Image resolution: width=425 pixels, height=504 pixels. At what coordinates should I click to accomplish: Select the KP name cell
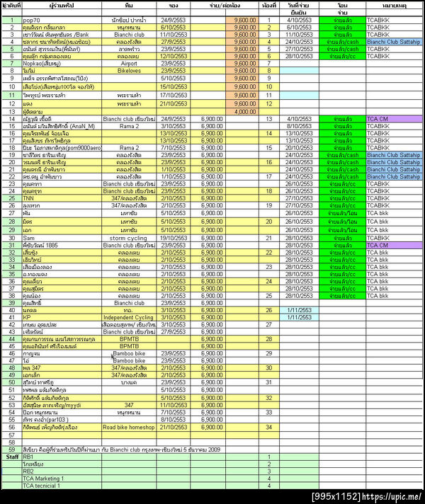(x=62, y=317)
